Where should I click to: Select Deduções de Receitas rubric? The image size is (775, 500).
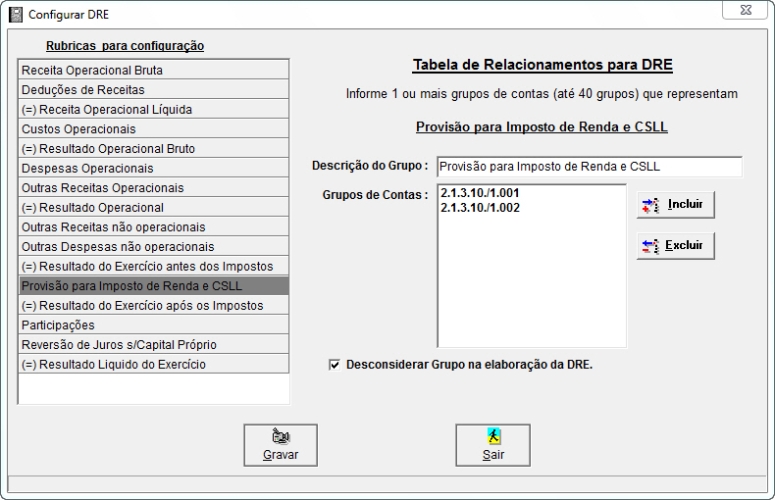tap(153, 89)
